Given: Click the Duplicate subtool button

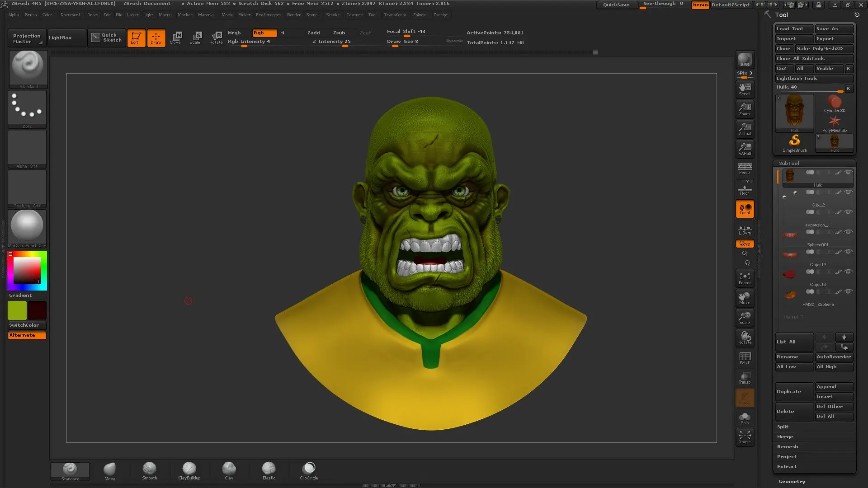Looking at the screenshot, I should point(794,392).
